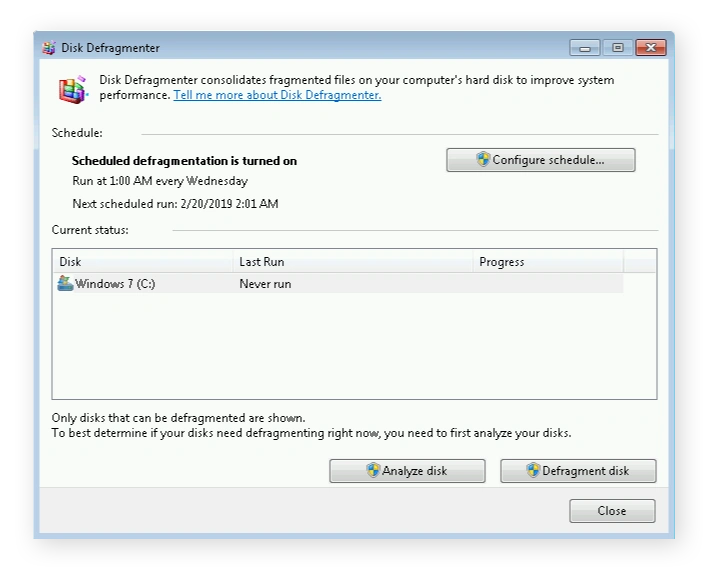The height and width of the screenshot is (577, 709).
Task: Start defragmenting the selected disk
Action: [578, 471]
